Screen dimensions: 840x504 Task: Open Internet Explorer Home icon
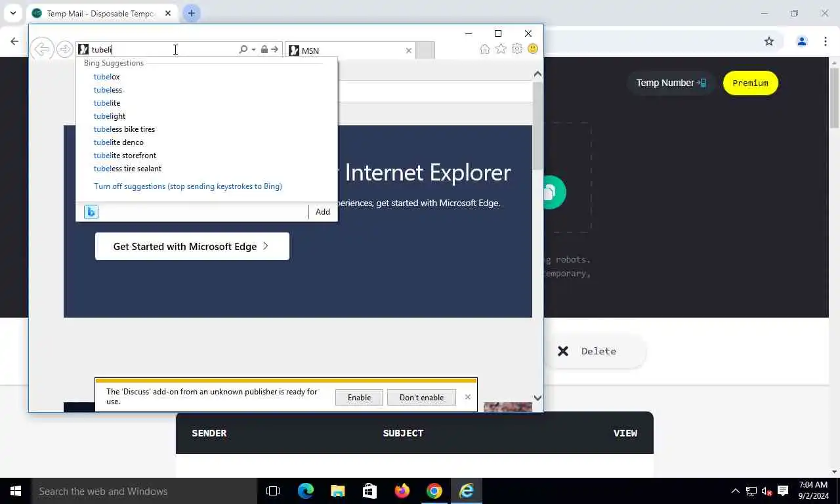[484, 49]
